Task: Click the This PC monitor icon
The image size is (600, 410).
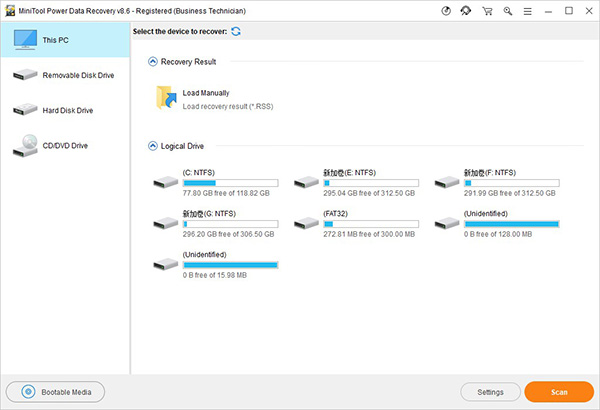Action: [x=25, y=40]
